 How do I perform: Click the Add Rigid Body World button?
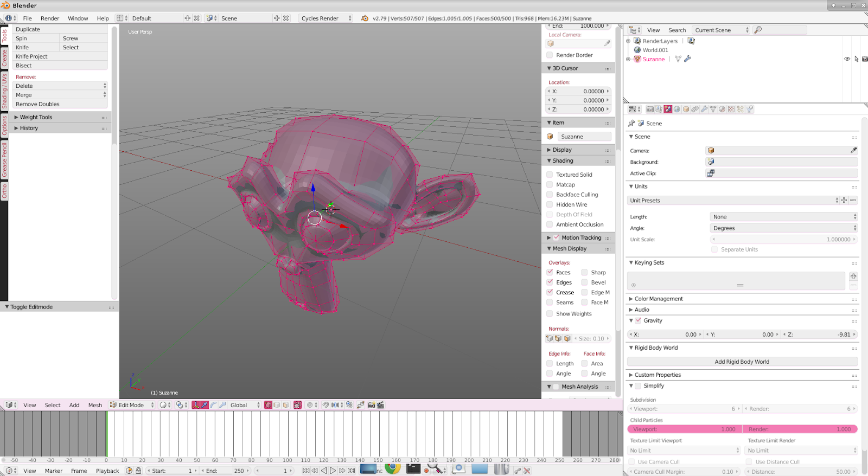click(x=742, y=362)
